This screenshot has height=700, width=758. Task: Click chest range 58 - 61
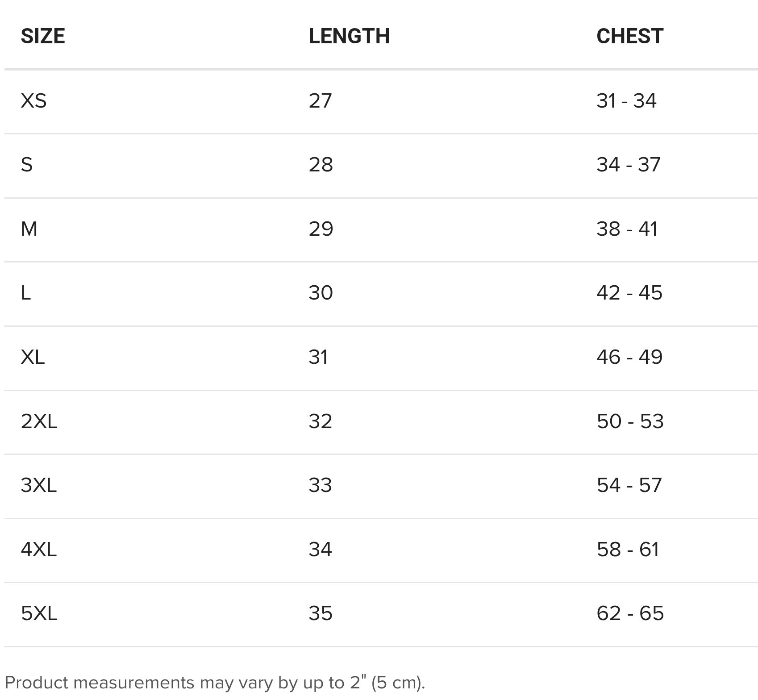[628, 550]
